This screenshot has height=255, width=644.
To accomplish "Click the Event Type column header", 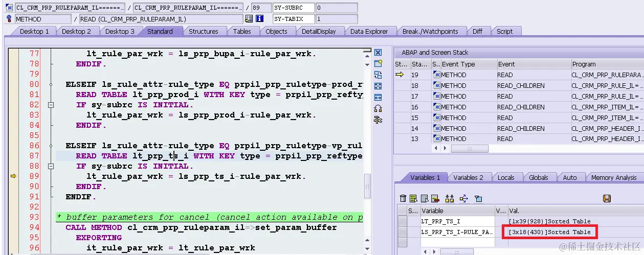I will (x=469, y=64).
